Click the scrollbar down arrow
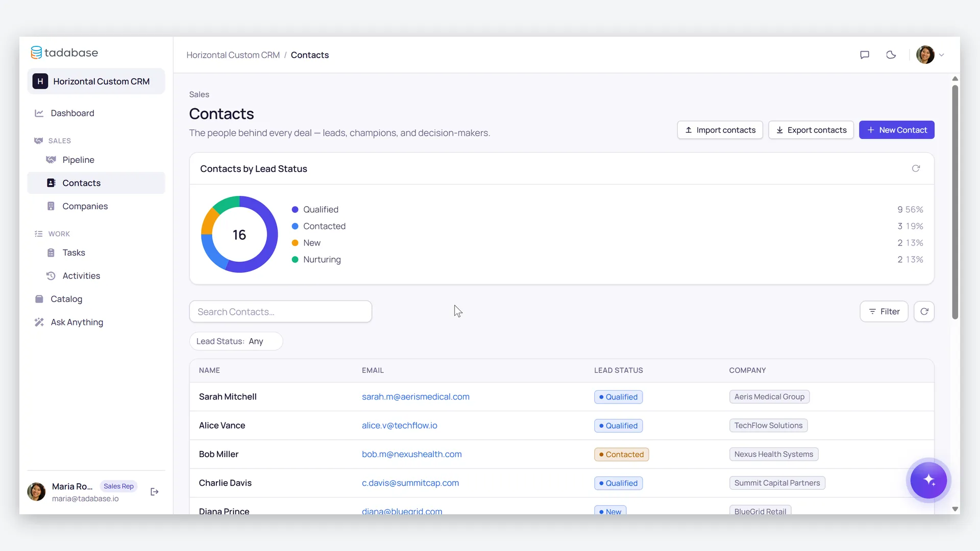 coord(955,509)
